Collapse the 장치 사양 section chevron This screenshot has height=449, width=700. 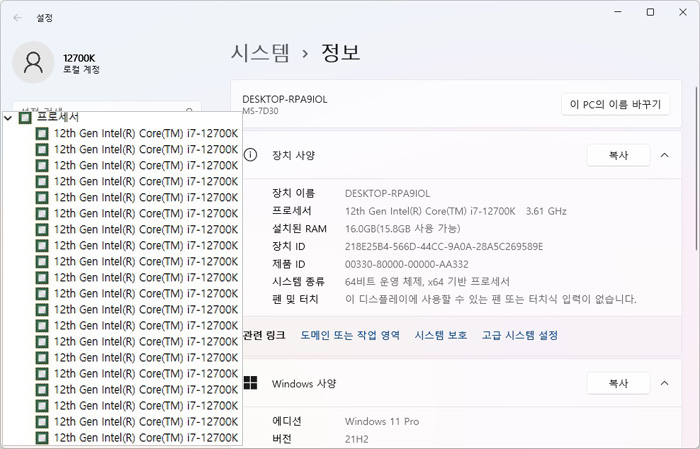click(664, 155)
